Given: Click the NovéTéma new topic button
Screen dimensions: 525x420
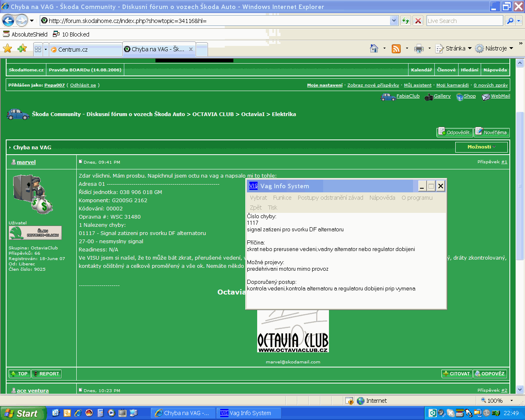Looking at the screenshot, I should click(492, 132).
